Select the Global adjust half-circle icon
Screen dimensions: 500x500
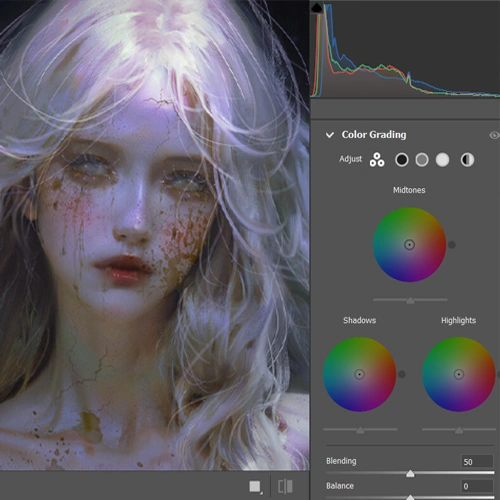pyautogui.click(x=467, y=160)
